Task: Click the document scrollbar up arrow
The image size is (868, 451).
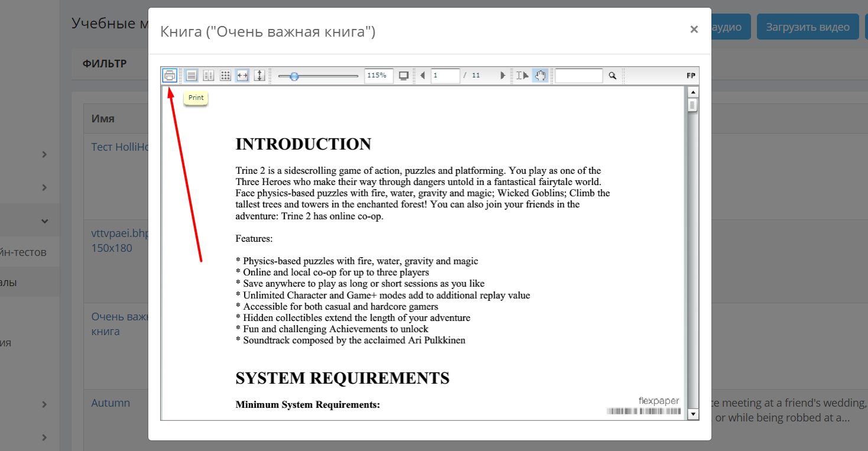Action: click(693, 92)
